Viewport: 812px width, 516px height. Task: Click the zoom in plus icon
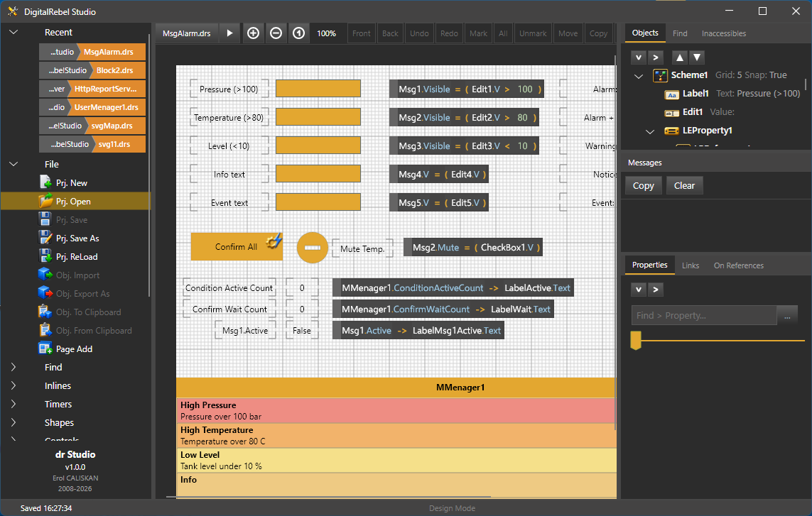click(253, 33)
